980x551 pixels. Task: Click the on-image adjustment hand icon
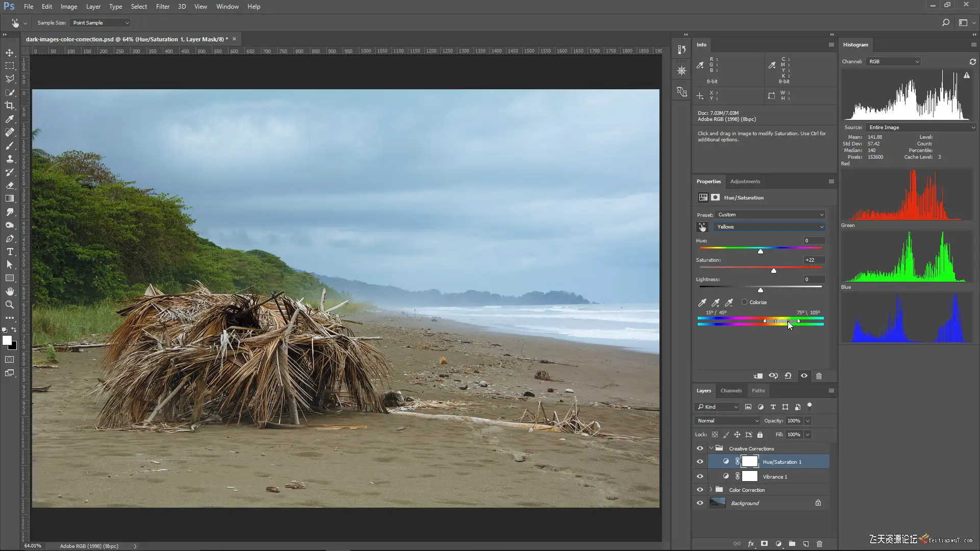[x=702, y=227]
